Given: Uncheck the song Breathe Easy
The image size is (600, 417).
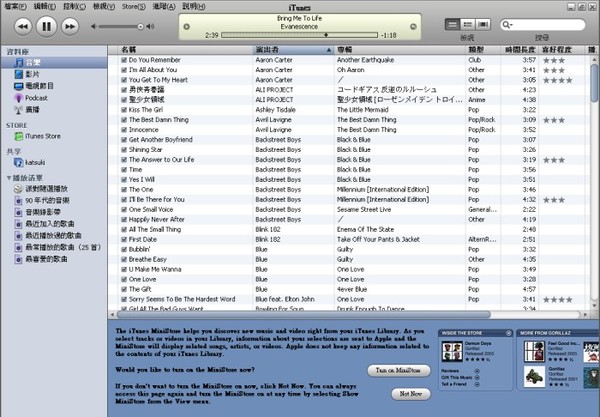Looking at the screenshot, I should click(124, 259).
